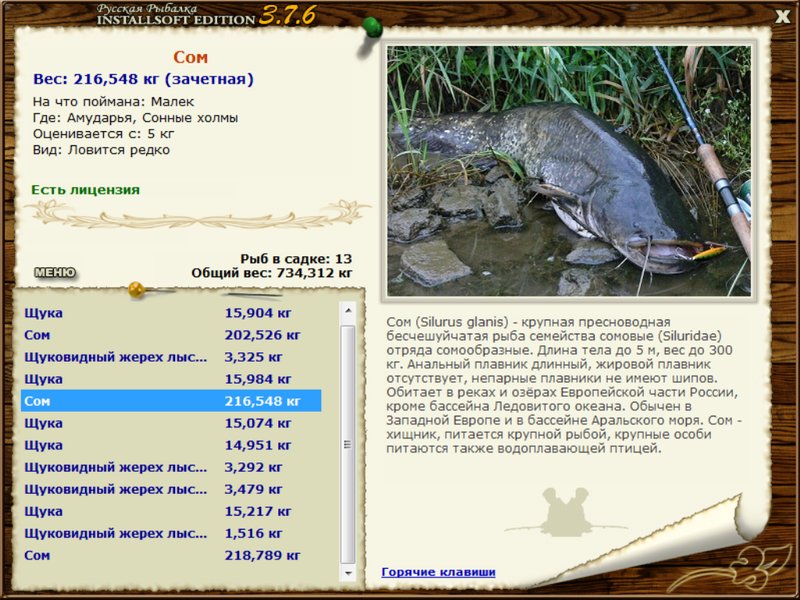Click the list scrollbar up arrow
Image resolution: width=800 pixels, height=600 pixels.
coord(348,310)
